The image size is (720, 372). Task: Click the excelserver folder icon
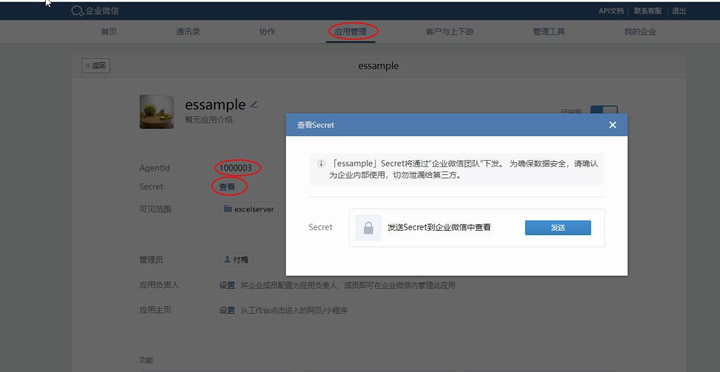pos(227,209)
